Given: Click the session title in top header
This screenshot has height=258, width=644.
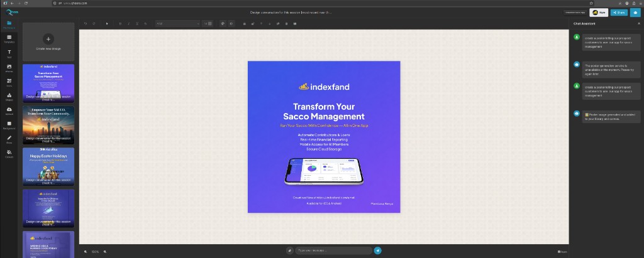Looking at the screenshot, I should pos(291,13).
